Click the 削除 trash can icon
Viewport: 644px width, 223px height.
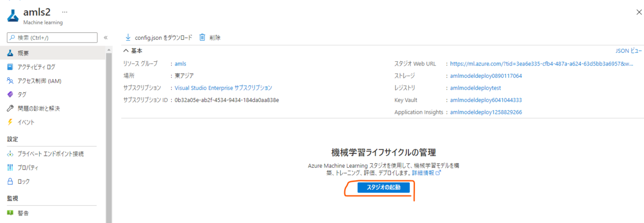[x=202, y=38]
